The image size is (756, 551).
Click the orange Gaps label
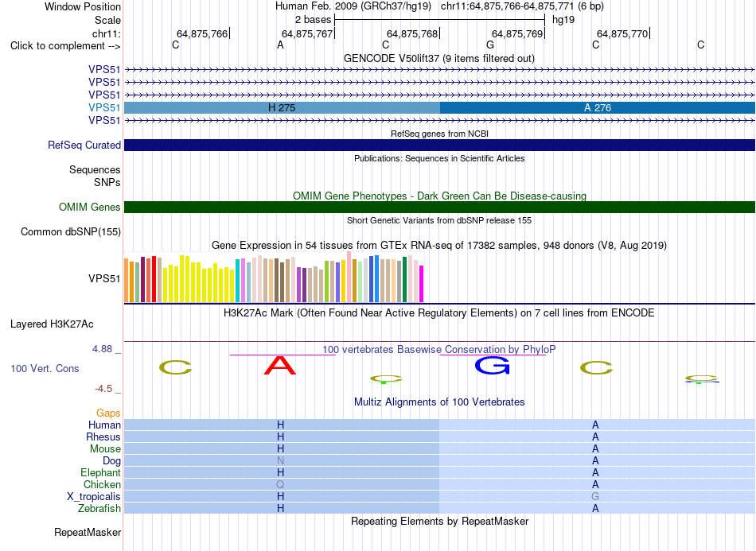tap(108, 413)
